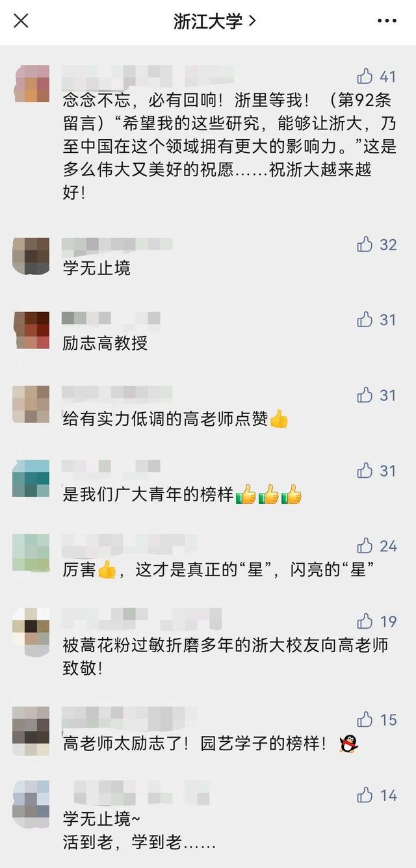Open the avatar of the top commenter

[x=31, y=84]
